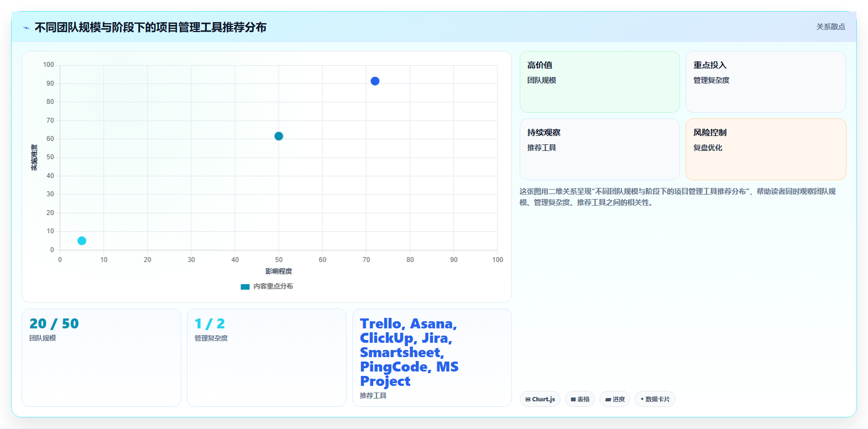The image size is (868, 429).
Task: Click the title 不同团队规模与阶段下的项目管理工具推荐分布
Action: 150,27
